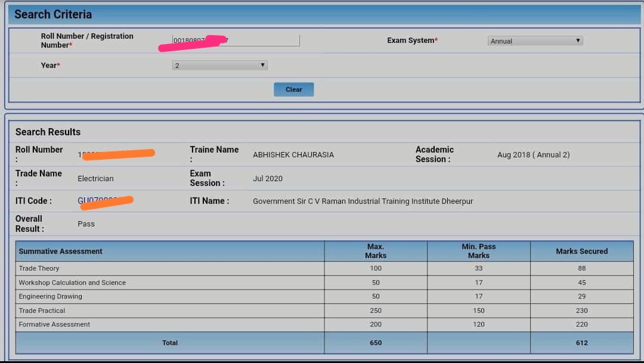Click the Total row of the marks table

tap(170, 343)
